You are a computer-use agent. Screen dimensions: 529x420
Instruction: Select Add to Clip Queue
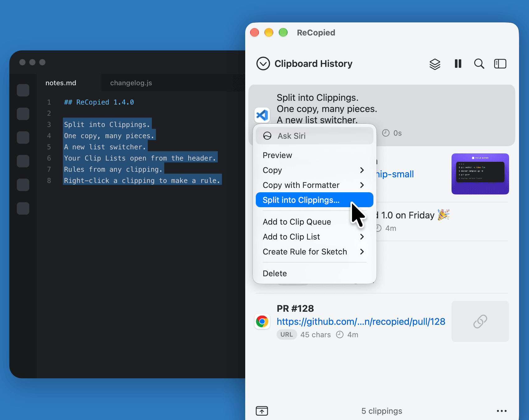click(x=314, y=222)
